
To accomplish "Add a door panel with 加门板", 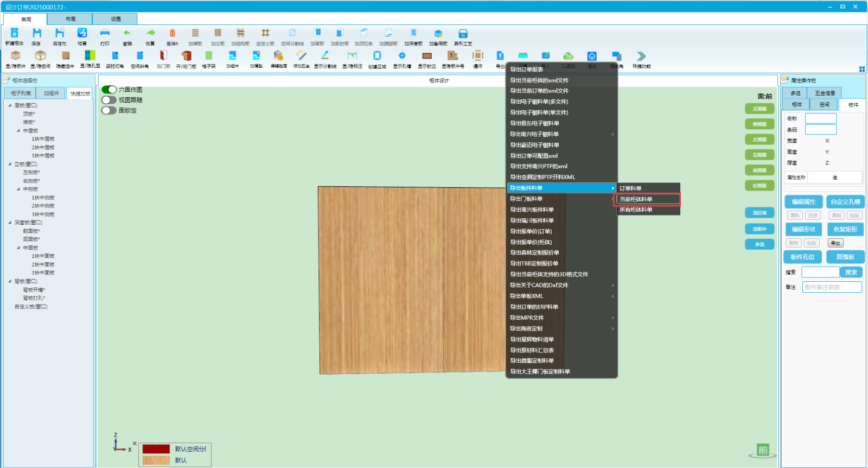I will tap(163, 56).
